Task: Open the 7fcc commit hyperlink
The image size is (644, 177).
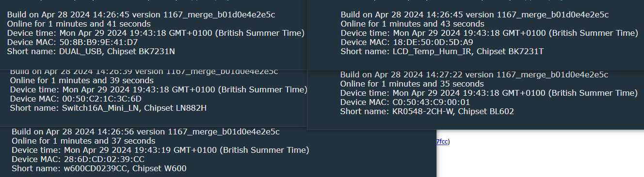Action: [442, 142]
